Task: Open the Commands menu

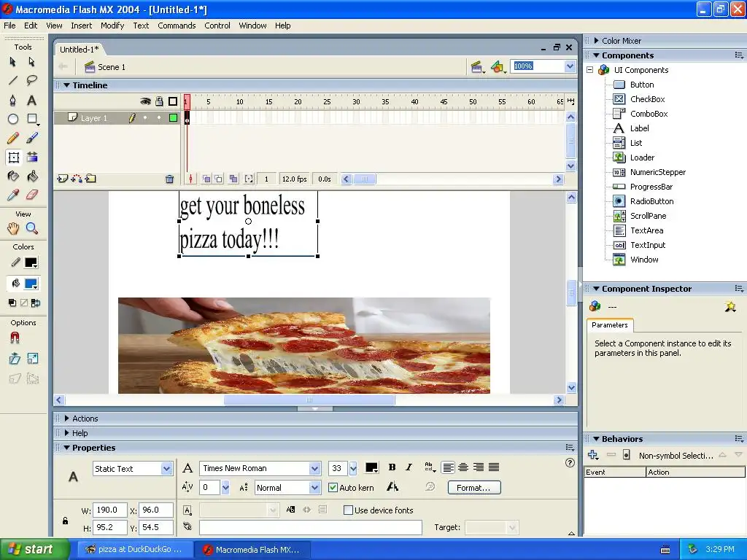Action: coord(177,26)
